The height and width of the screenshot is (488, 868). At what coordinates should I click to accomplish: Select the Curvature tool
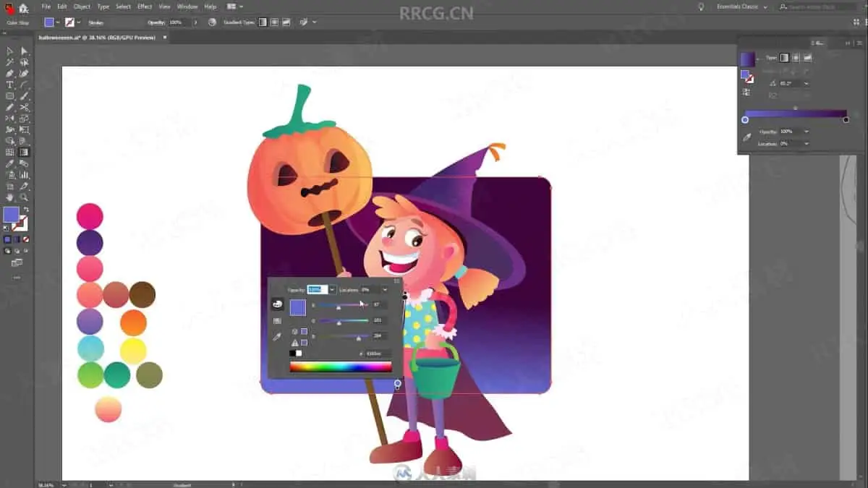coord(24,74)
